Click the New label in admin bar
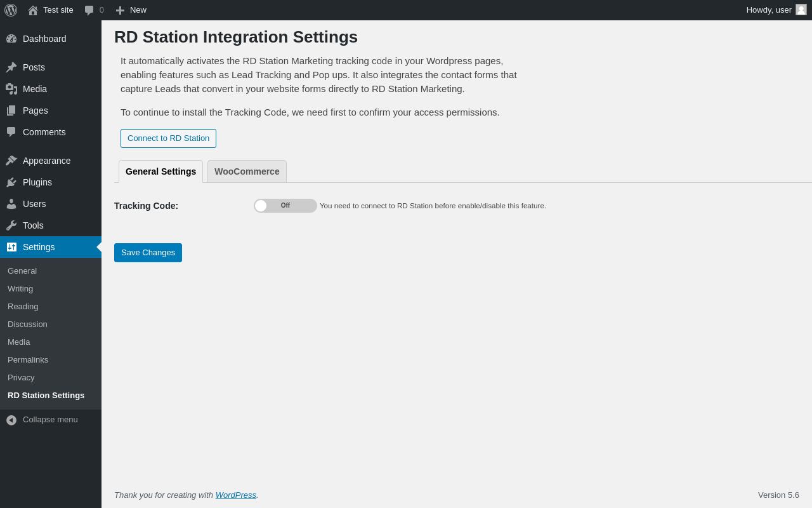 [138, 10]
